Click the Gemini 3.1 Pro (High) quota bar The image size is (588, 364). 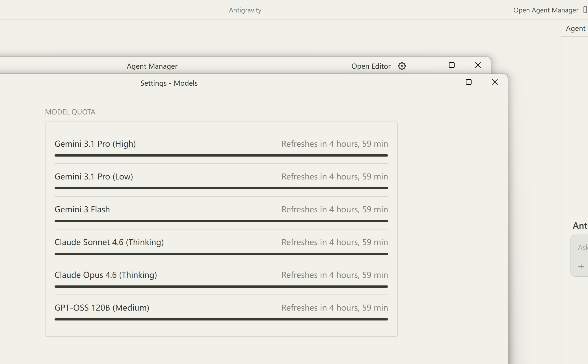pos(221,155)
